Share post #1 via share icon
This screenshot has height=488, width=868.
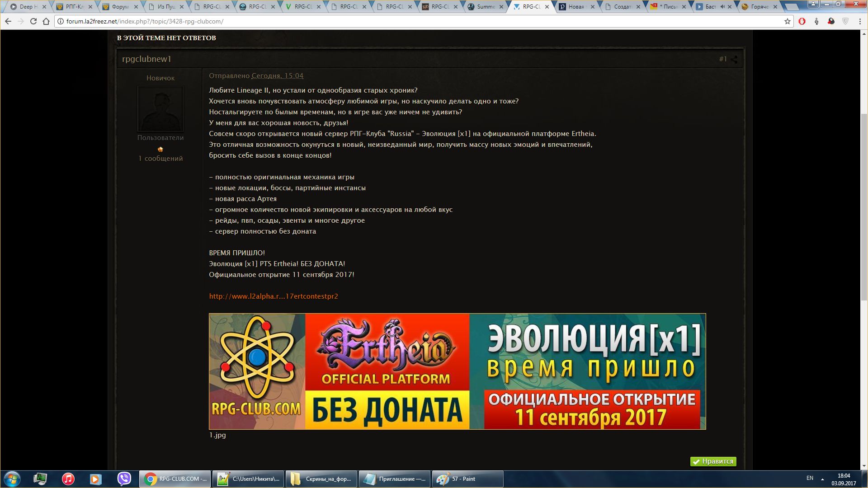(x=734, y=59)
